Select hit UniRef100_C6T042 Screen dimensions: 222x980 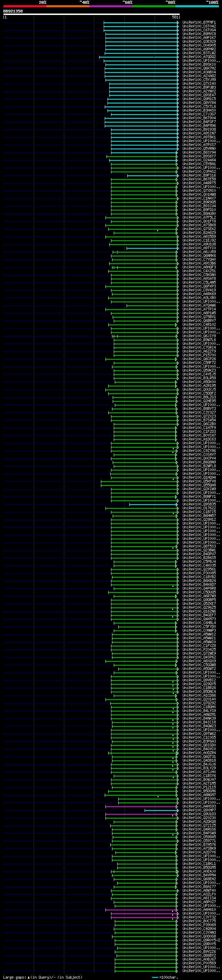[199, 26]
